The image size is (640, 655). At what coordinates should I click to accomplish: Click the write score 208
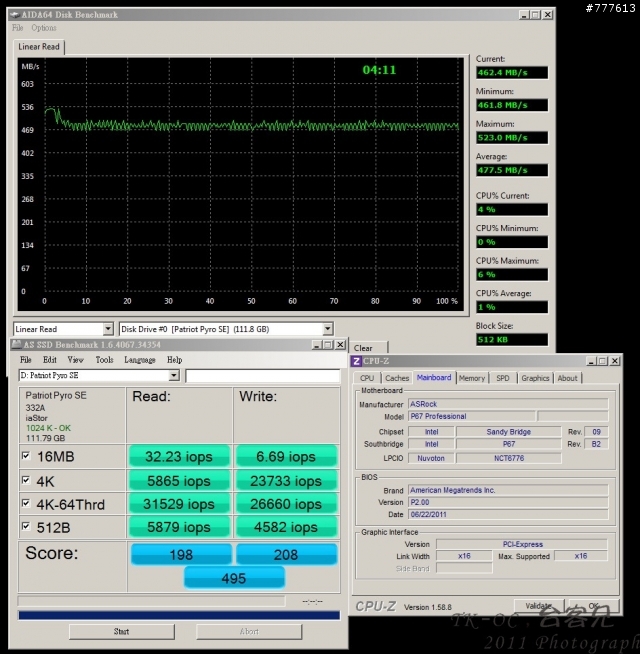click(286, 554)
